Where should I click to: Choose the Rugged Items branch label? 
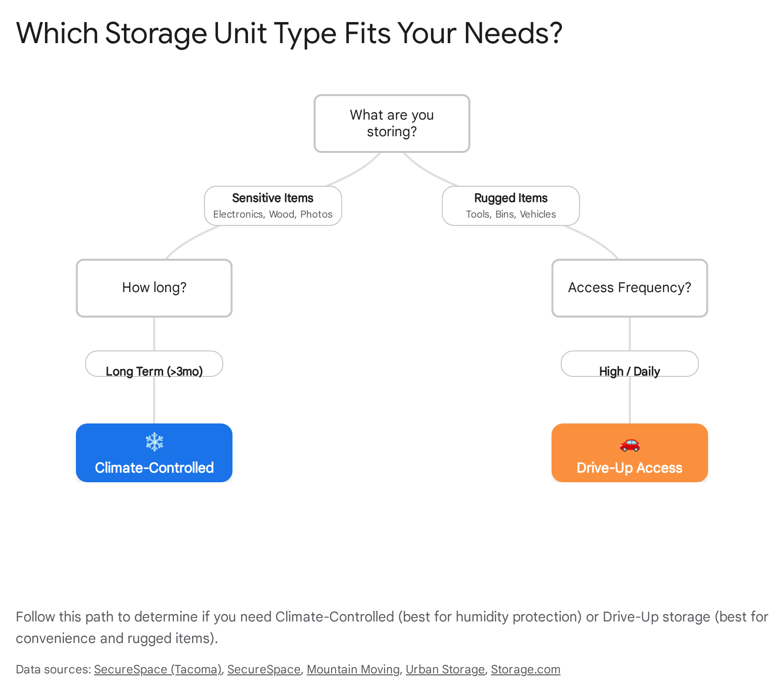point(511,198)
